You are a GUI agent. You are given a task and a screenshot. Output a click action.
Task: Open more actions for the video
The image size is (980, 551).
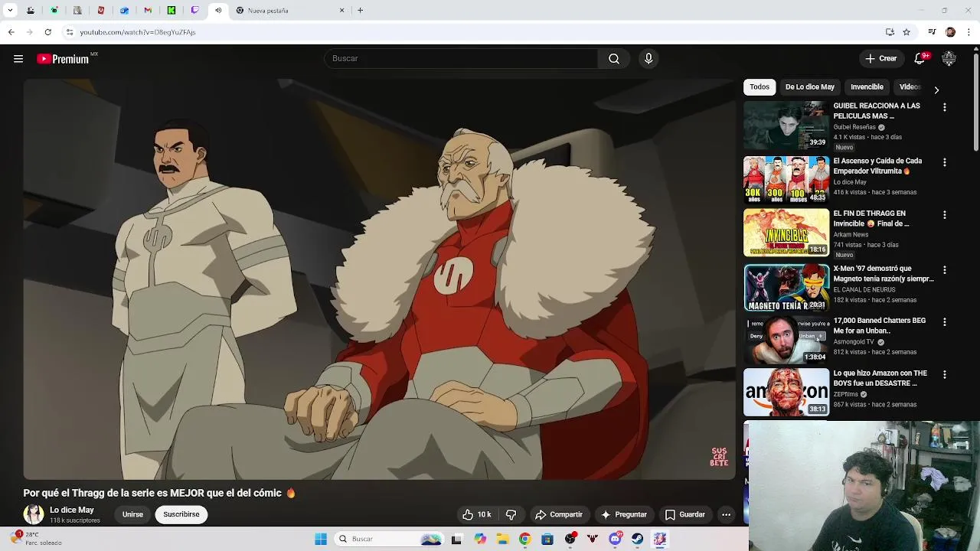pos(726,514)
